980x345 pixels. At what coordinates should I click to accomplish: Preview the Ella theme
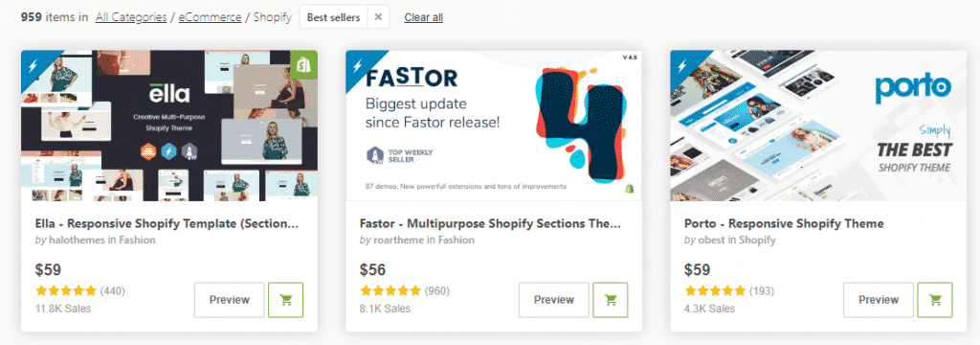[x=230, y=300]
